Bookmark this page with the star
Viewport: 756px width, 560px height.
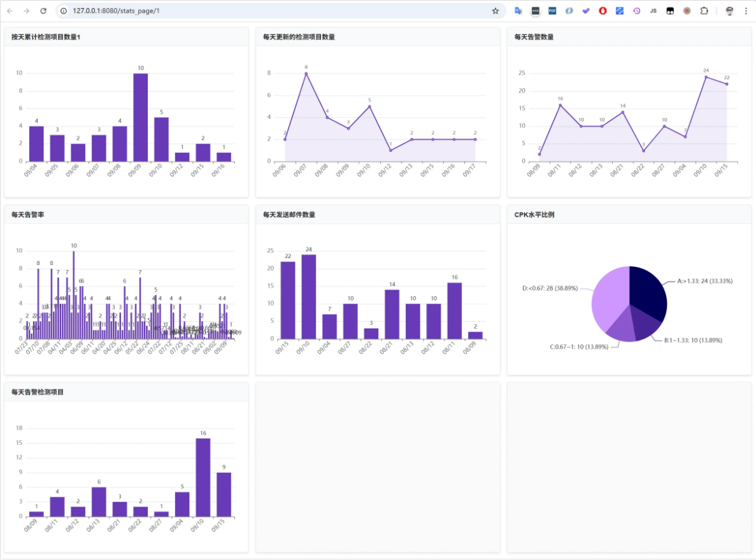pos(496,11)
